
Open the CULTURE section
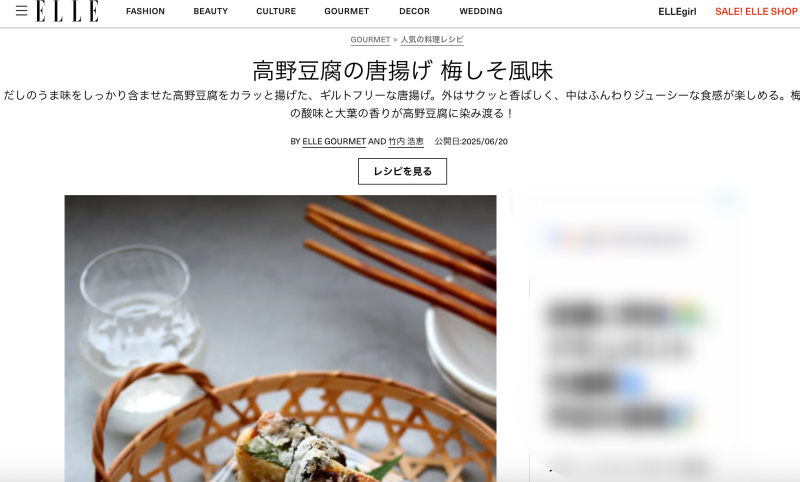(276, 11)
